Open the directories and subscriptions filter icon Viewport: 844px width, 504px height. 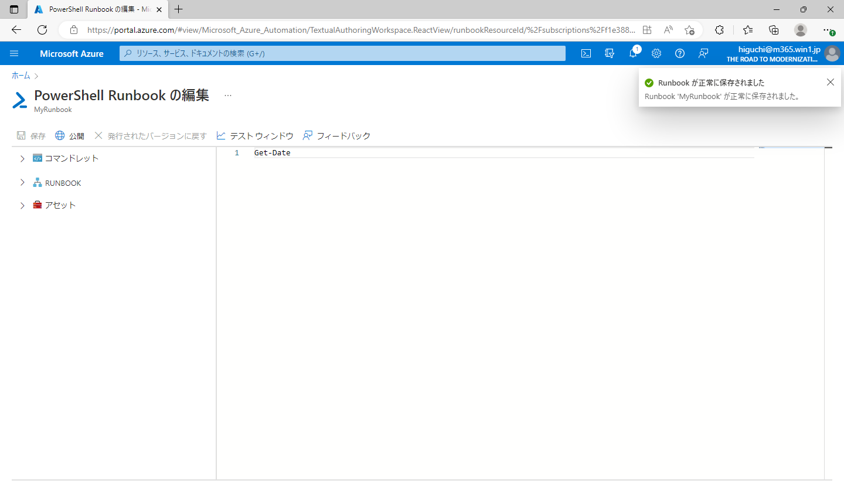pyautogui.click(x=610, y=53)
